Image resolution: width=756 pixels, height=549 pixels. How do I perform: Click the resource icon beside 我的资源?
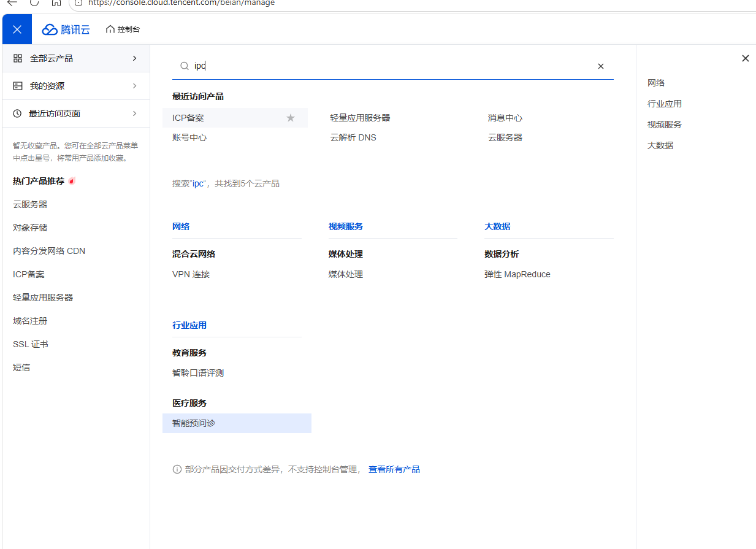[18, 86]
